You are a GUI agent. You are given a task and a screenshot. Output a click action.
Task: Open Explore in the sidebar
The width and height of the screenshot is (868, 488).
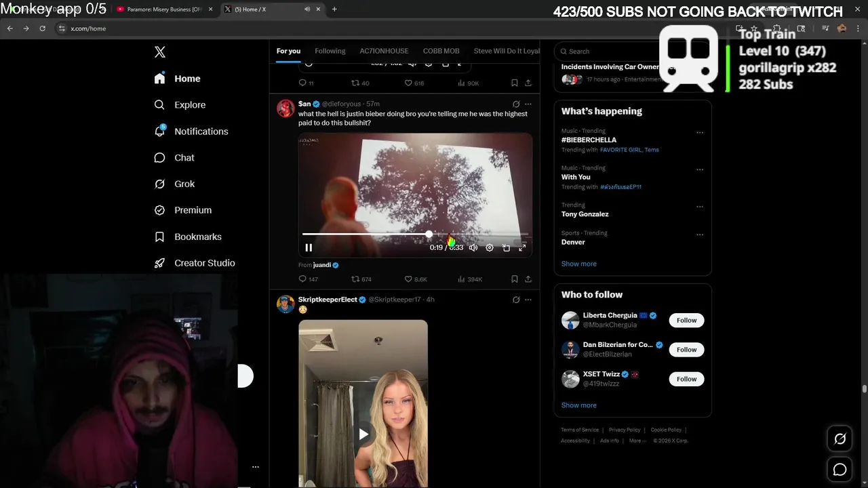click(x=180, y=105)
